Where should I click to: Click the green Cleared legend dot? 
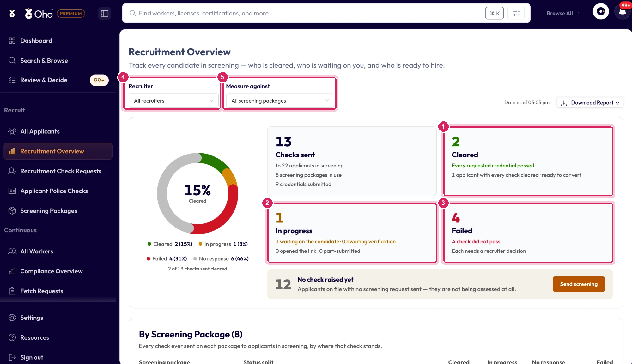coord(149,244)
